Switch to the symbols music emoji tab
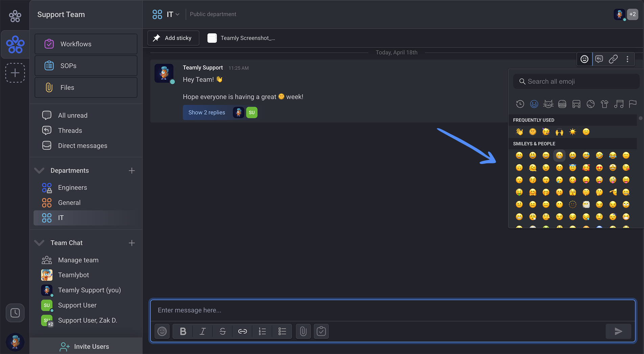 [619, 104]
